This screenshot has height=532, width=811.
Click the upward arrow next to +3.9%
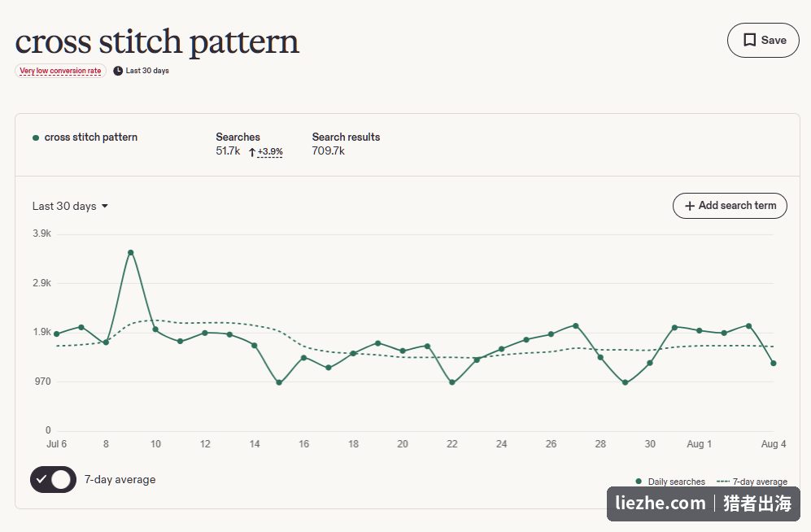coord(252,152)
